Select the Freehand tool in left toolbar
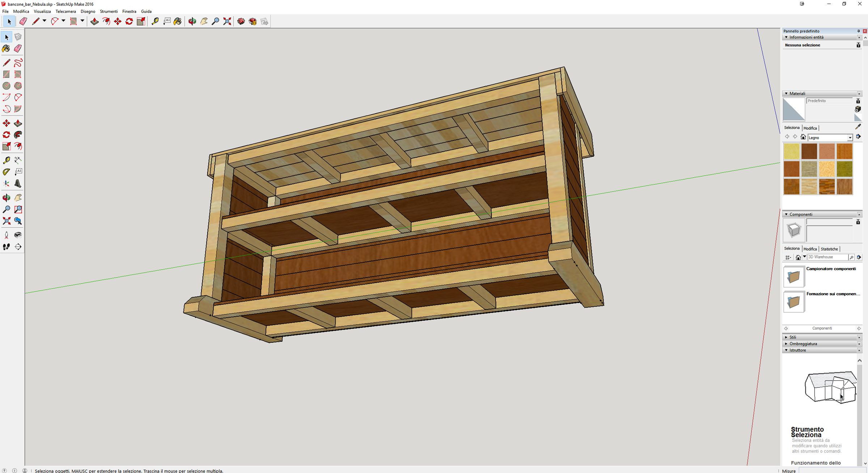 pos(18,63)
